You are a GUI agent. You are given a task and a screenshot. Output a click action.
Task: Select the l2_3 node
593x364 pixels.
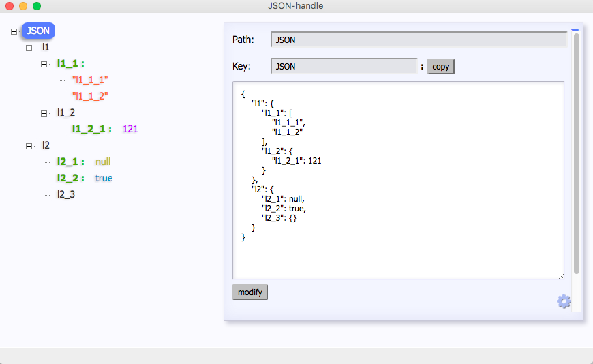pos(66,194)
